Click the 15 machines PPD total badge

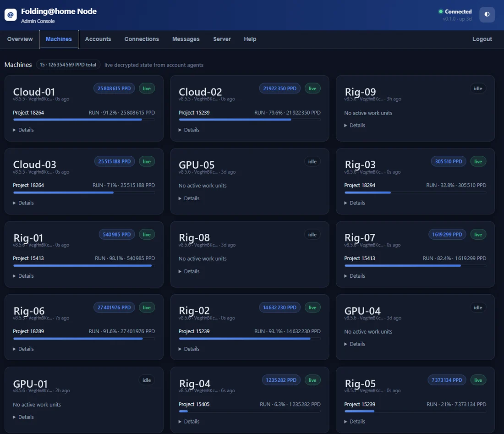68,65
